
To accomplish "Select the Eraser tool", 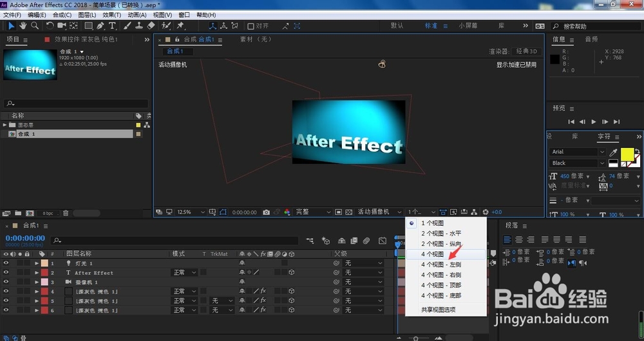I will [151, 26].
